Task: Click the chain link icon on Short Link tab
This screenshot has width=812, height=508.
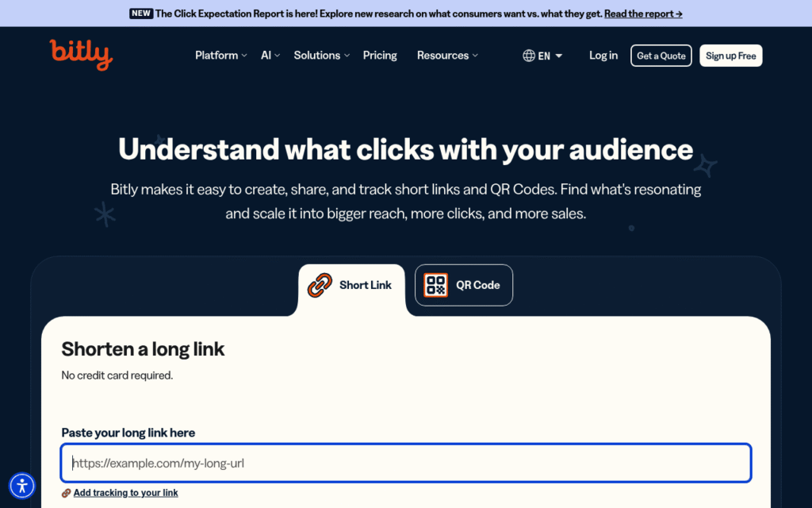Action: (x=320, y=285)
